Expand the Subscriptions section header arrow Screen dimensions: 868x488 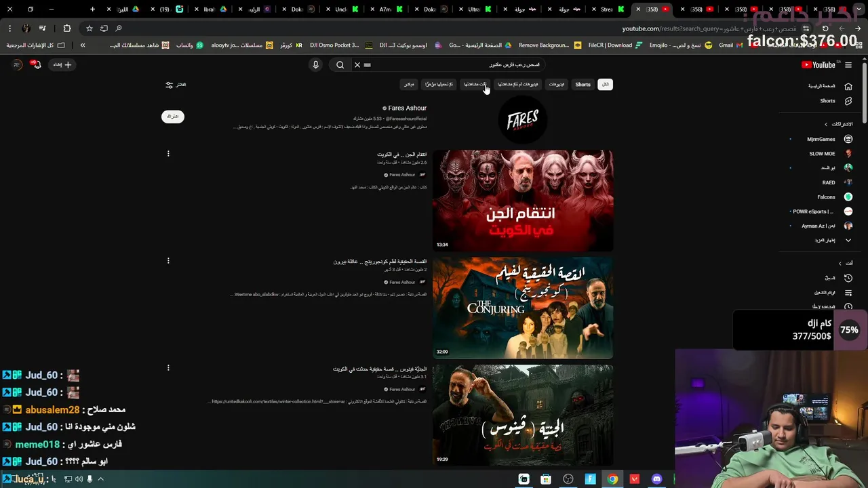point(825,124)
